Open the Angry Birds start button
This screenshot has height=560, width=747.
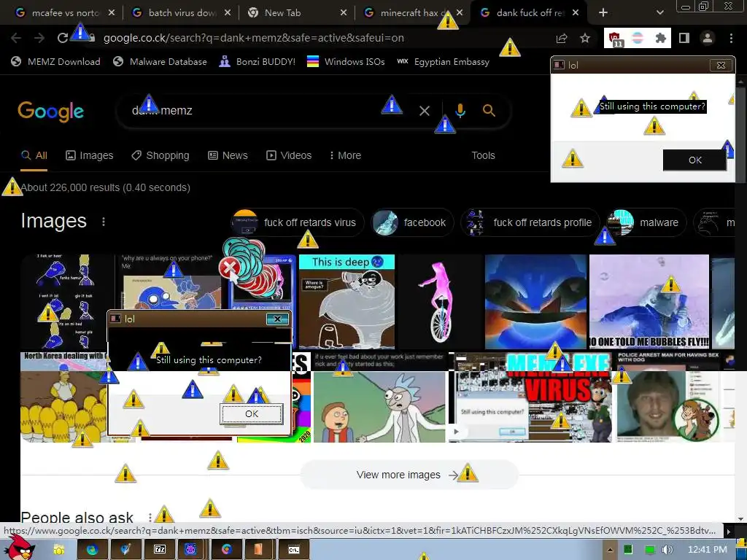click(x=18, y=548)
